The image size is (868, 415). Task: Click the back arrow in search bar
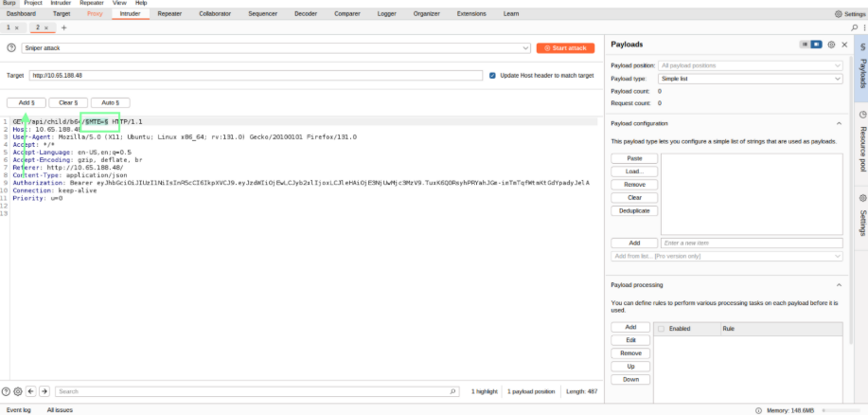tap(30, 390)
